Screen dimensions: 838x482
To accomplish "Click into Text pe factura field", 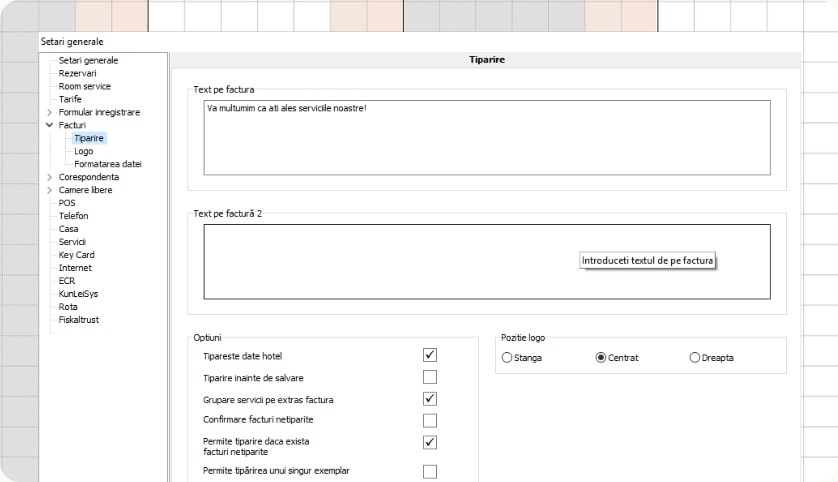I will 487,137.
